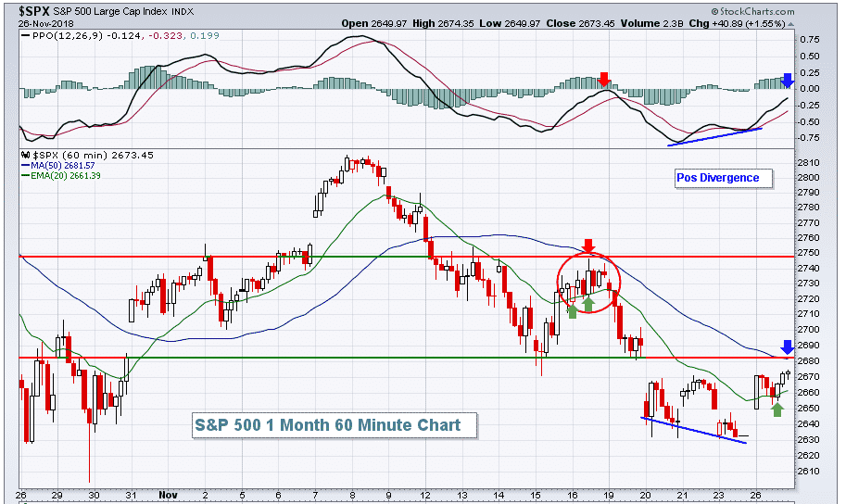
Task: Click the Pos Divergence label box
Action: coord(723,178)
